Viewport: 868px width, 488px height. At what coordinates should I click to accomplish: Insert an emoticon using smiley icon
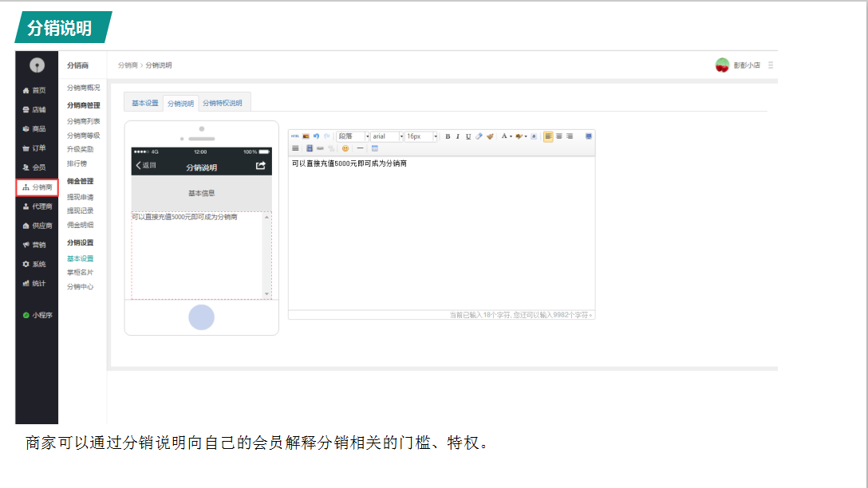click(345, 148)
